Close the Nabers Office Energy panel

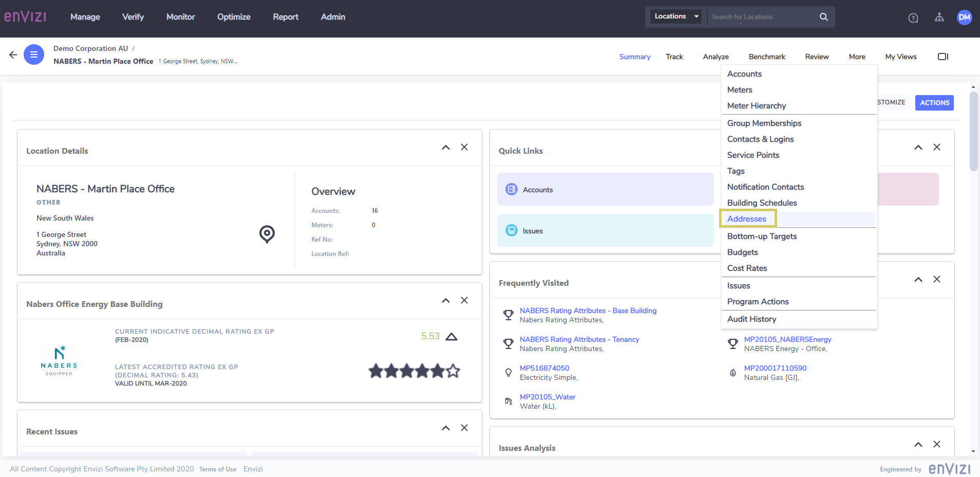click(464, 300)
